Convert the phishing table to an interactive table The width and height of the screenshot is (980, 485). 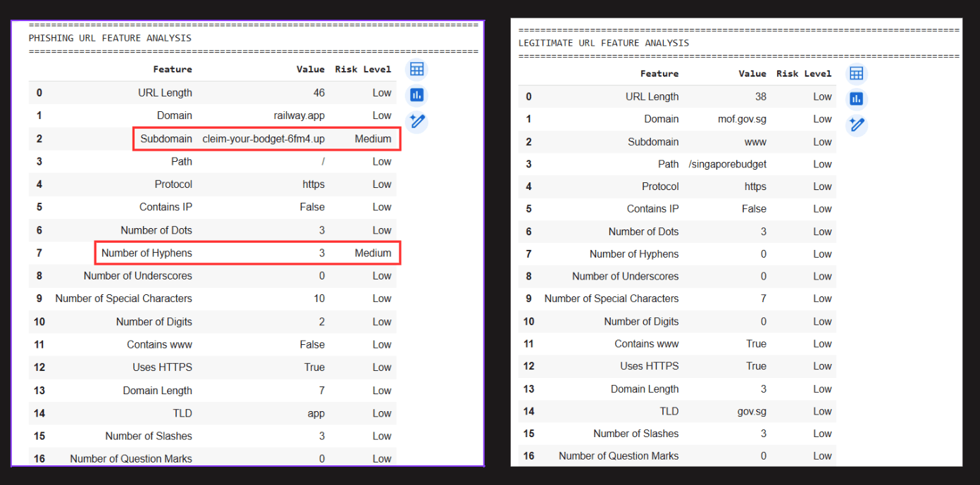pyautogui.click(x=417, y=69)
